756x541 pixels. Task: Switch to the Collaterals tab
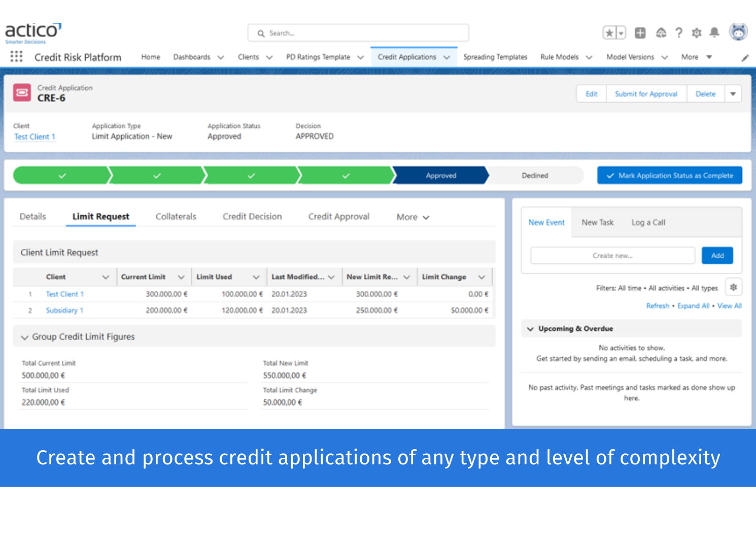176,216
